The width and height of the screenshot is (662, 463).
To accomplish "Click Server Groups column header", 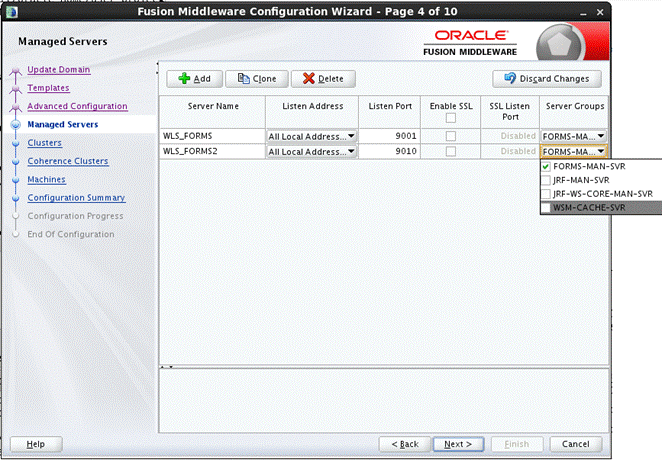I will pos(574,112).
